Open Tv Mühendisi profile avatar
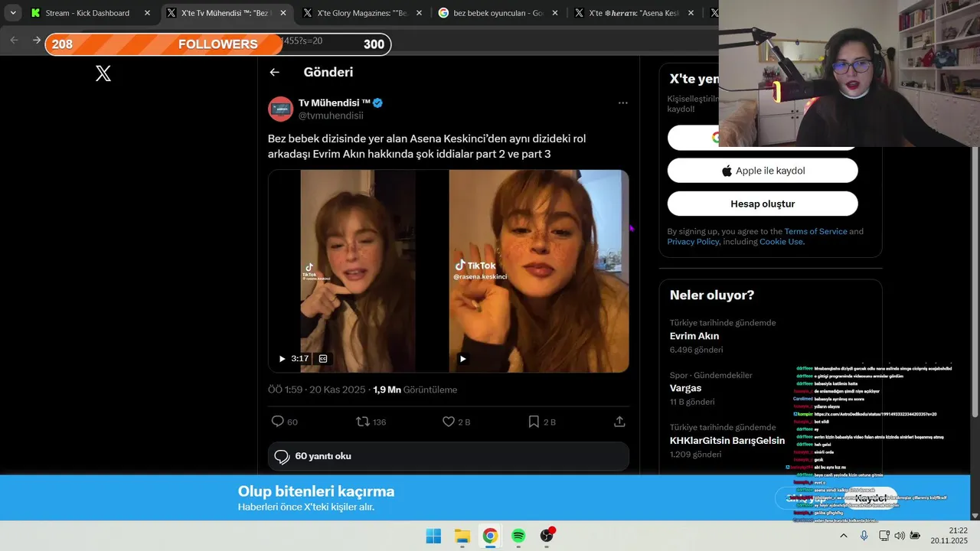Screen dimensions: 980x551 tap(280, 109)
